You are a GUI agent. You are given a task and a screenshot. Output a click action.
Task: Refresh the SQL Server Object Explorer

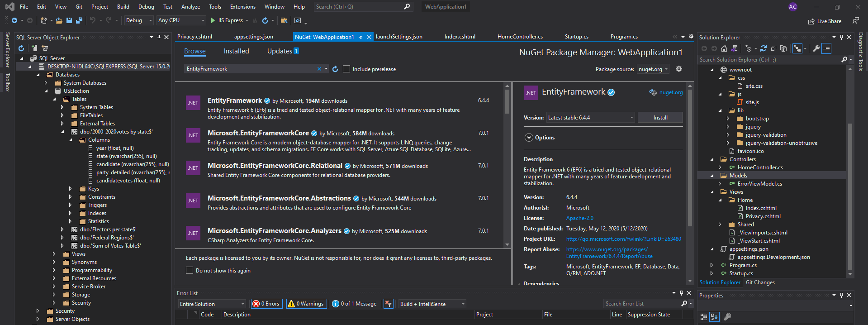21,48
